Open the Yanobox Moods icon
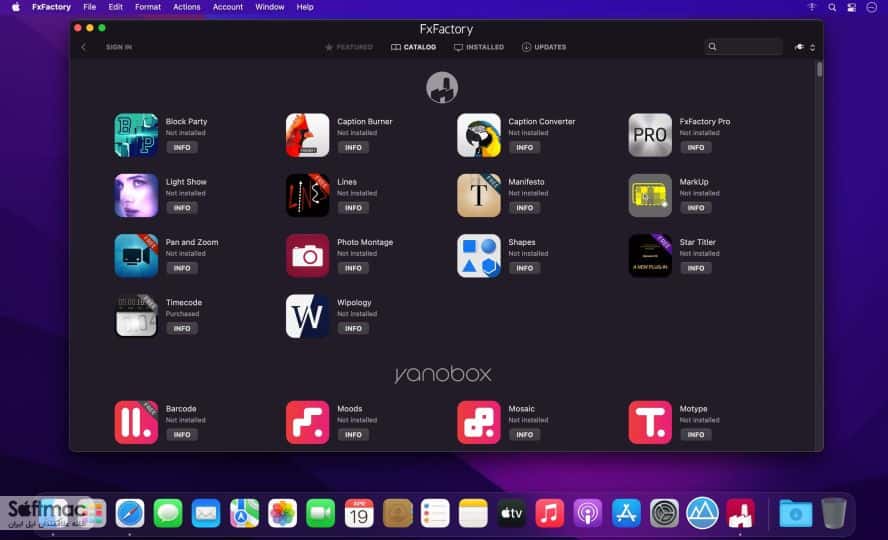This screenshot has width=888, height=540. coord(308,423)
